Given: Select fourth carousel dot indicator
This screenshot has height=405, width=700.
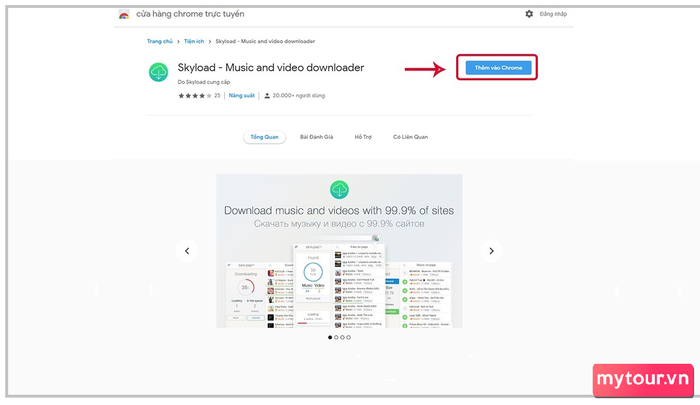Looking at the screenshot, I should point(349,338).
